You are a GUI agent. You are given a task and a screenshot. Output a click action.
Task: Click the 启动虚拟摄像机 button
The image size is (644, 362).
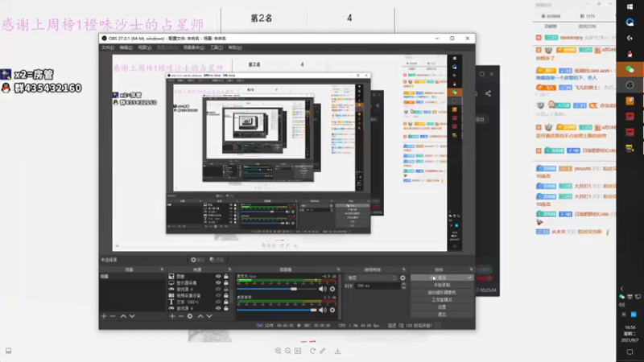tap(441, 292)
